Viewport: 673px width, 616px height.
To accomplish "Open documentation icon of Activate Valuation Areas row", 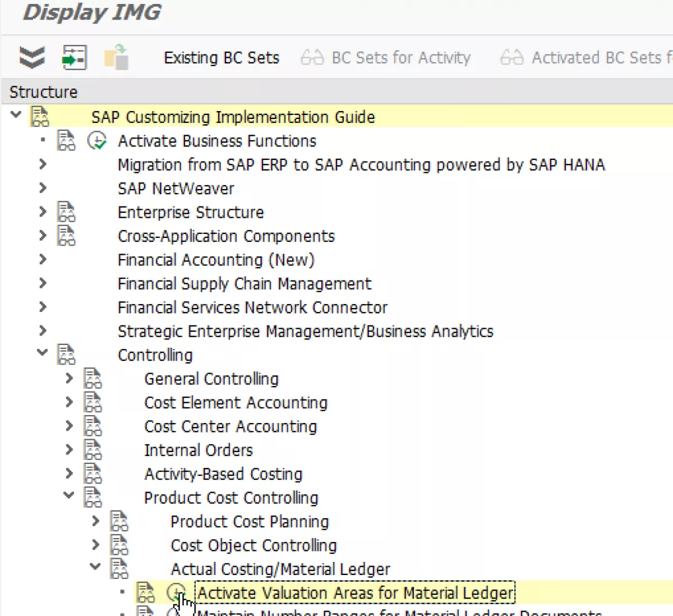I will (145, 592).
